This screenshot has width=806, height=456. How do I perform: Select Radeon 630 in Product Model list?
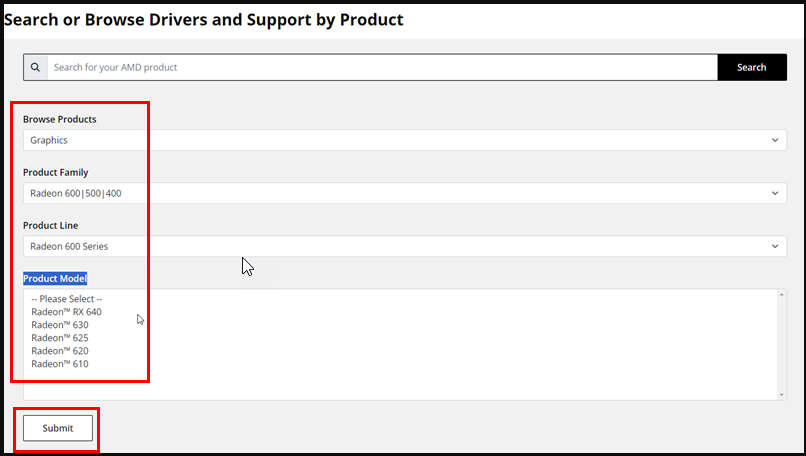(x=60, y=325)
